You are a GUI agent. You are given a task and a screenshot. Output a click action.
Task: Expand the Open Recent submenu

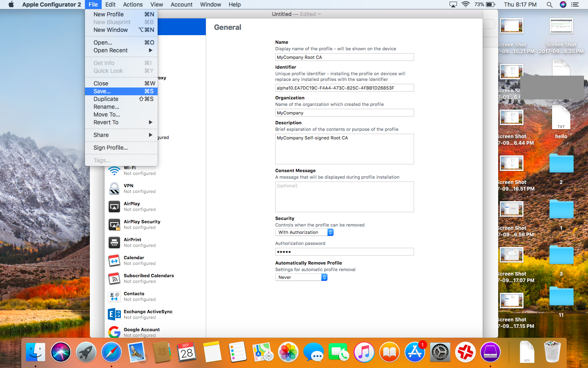tap(121, 50)
